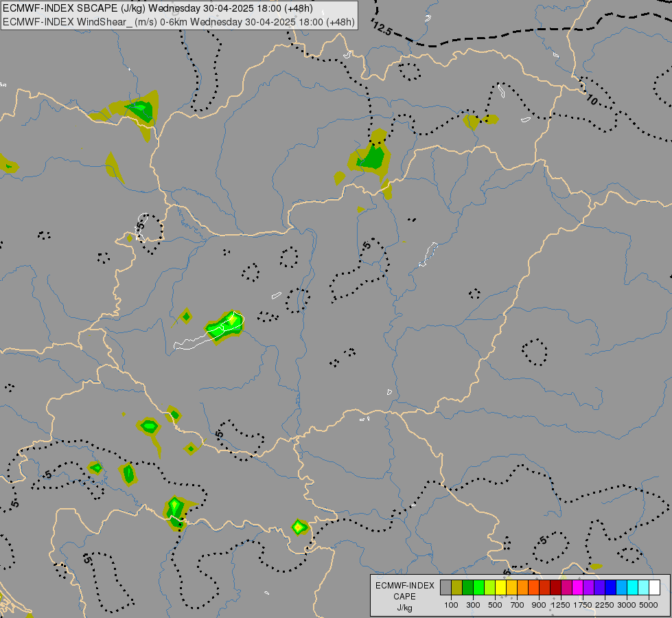
Task: Select the yellow swatch in CAPE legend
Action: pos(500,587)
